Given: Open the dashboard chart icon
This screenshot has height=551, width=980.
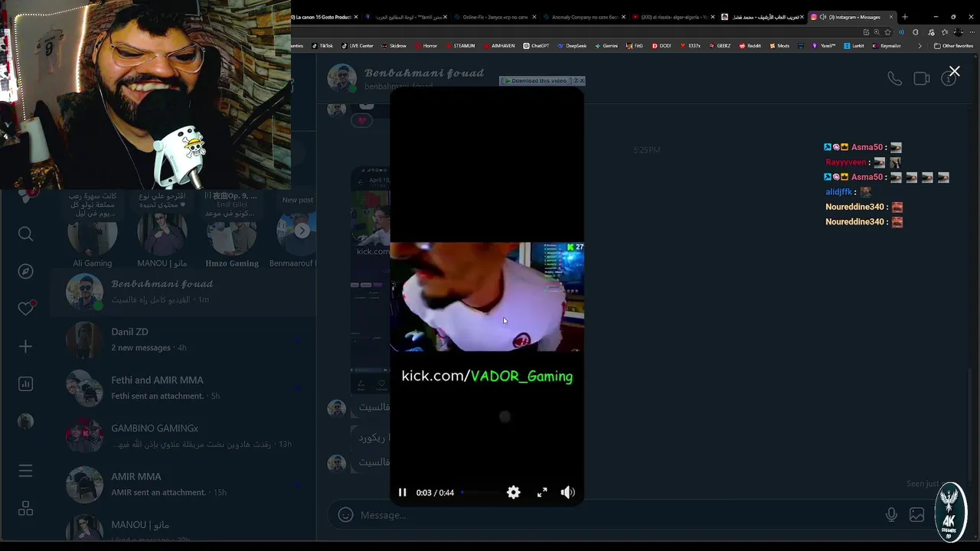Looking at the screenshot, I should 25,384.
